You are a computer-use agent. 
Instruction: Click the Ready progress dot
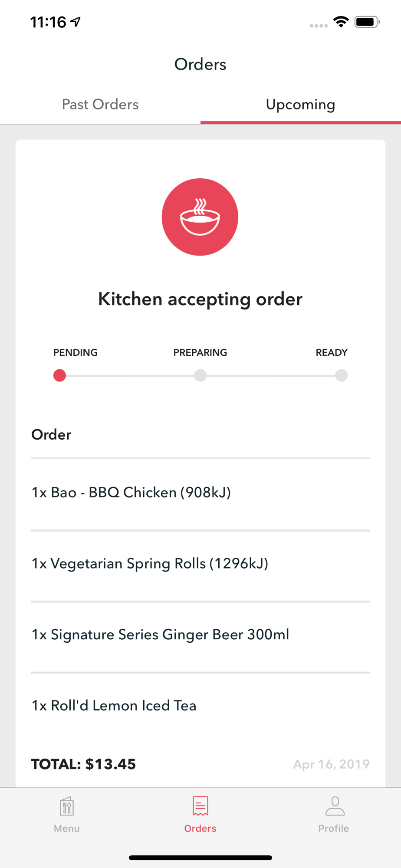point(341,375)
